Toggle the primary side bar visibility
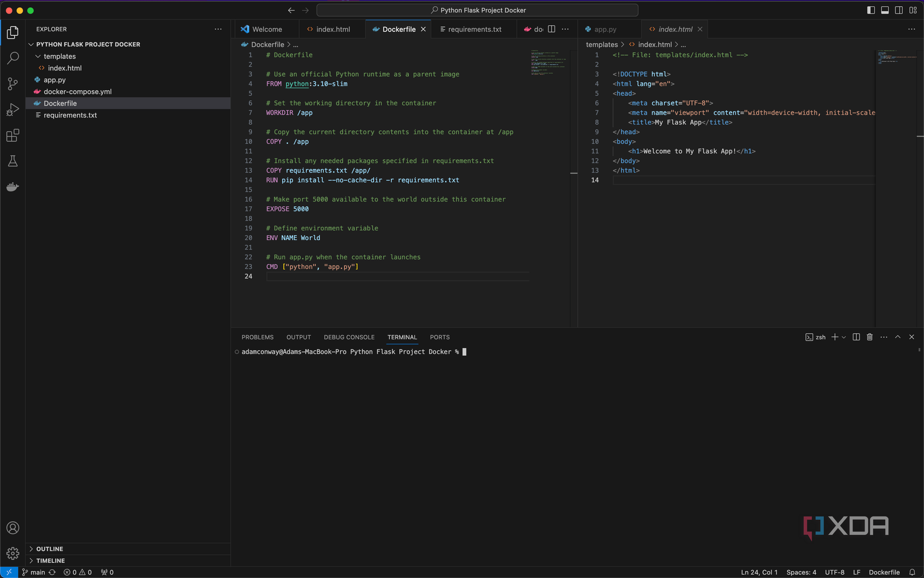Viewport: 924px width, 578px height. pos(871,10)
